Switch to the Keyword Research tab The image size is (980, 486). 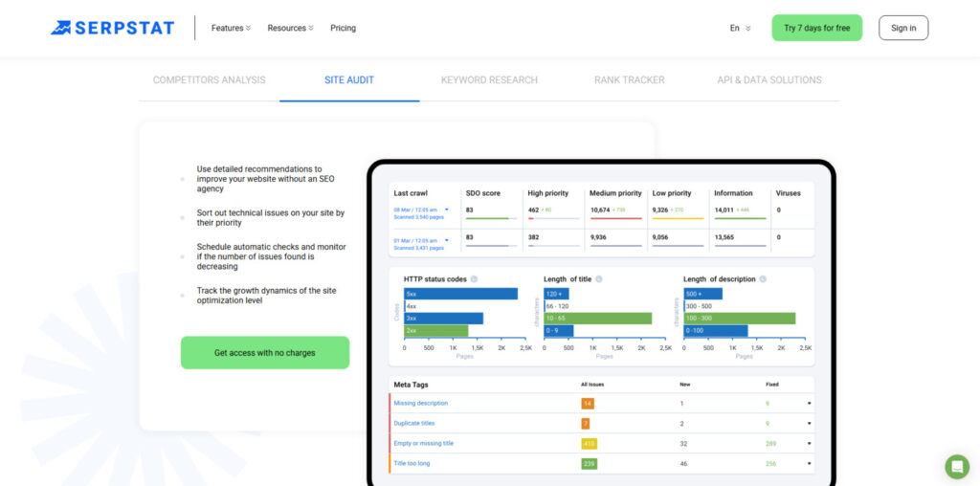(x=489, y=80)
